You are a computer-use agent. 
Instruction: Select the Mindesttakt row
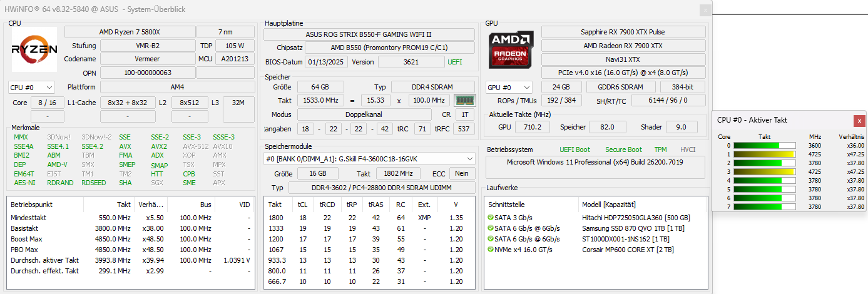coord(130,218)
